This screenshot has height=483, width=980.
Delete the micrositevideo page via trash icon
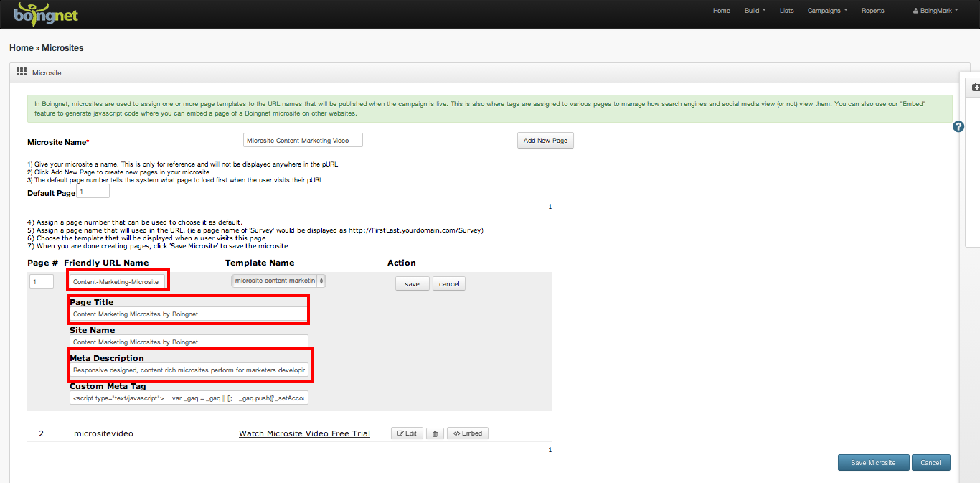tap(434, 433)
